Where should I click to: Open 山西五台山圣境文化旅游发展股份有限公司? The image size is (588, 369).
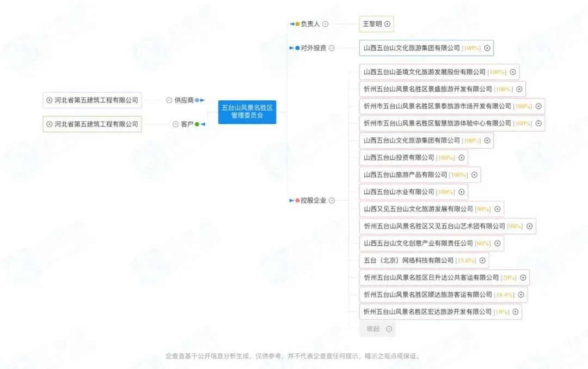click(512, 72)
